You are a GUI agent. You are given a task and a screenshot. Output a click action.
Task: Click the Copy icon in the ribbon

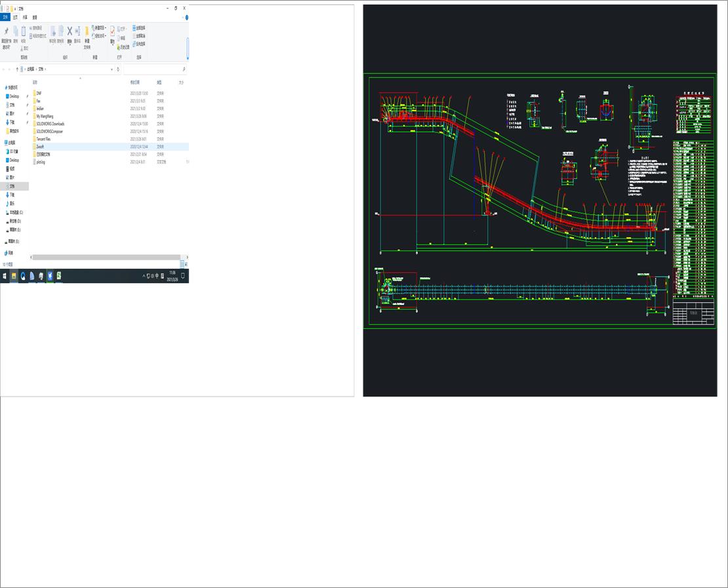[x=15, y=31]
